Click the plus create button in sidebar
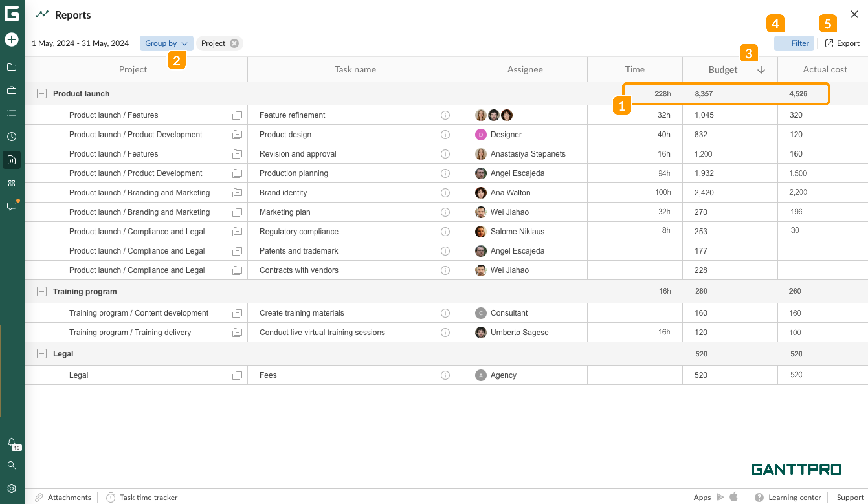Screen dimensions: 868x504 (x=11, y=39)
